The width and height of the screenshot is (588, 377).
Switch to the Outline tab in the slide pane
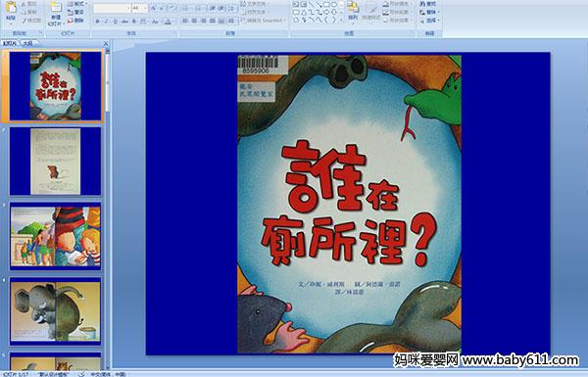click(27, 43)
